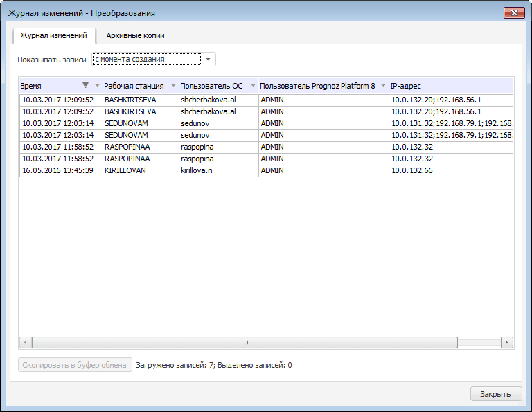
Task: Select the KIRILLOVAN workstation row
Action: tap(125, 170)
